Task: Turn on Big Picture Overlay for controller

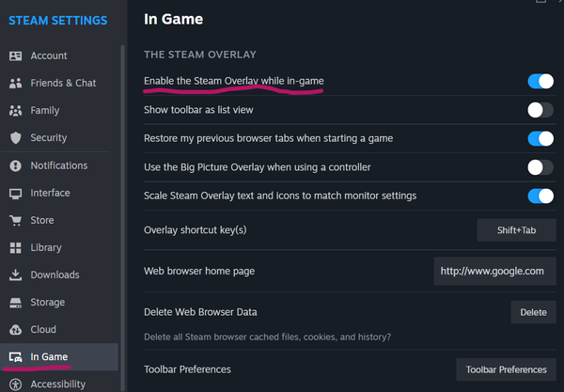Action: [x=540, y=167]
